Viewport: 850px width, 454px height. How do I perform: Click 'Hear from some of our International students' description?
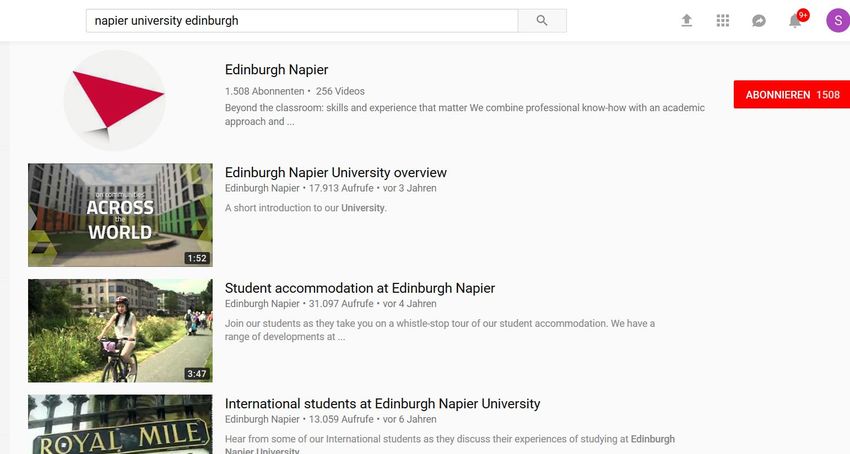[450, 445]
